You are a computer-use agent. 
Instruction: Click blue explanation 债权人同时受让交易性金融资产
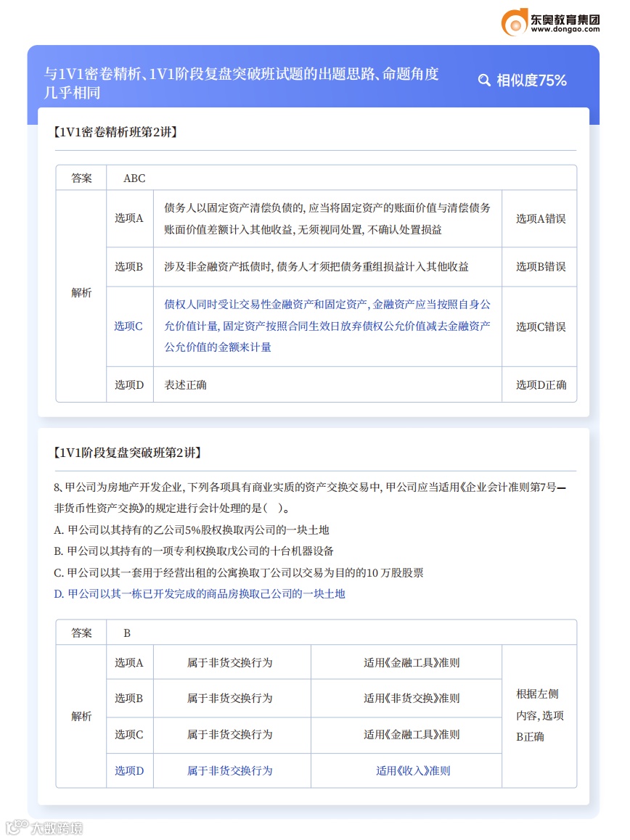coord(327,326)
